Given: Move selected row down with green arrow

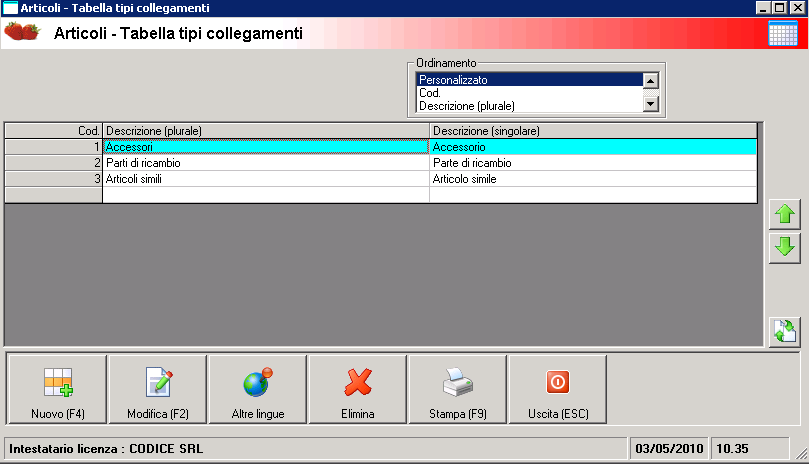Looking at the screenshot, I should [x=785, y=248].
